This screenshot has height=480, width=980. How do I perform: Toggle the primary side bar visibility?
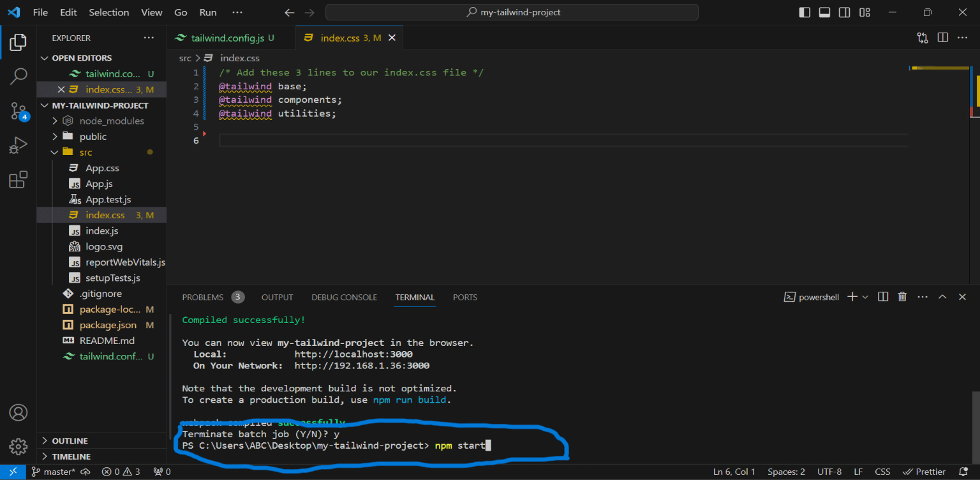(x=805, y=12)
